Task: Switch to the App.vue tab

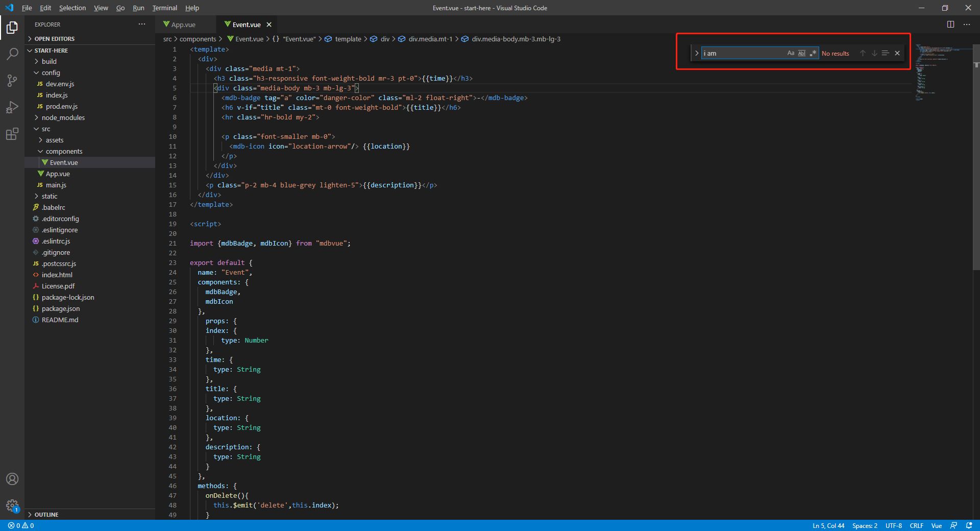Action: [184, 25]
